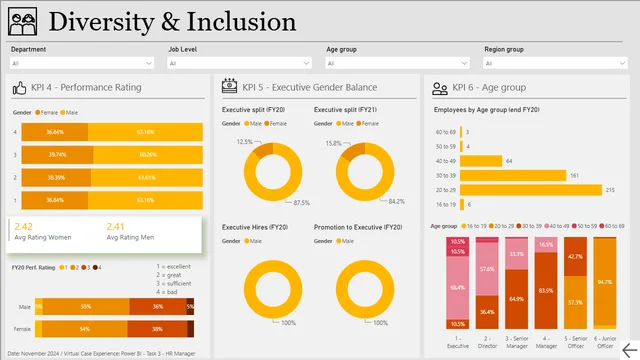640x360 pixels.
Task: Click the 63.16% male segment of rating 4
Action: coord(145,132)
